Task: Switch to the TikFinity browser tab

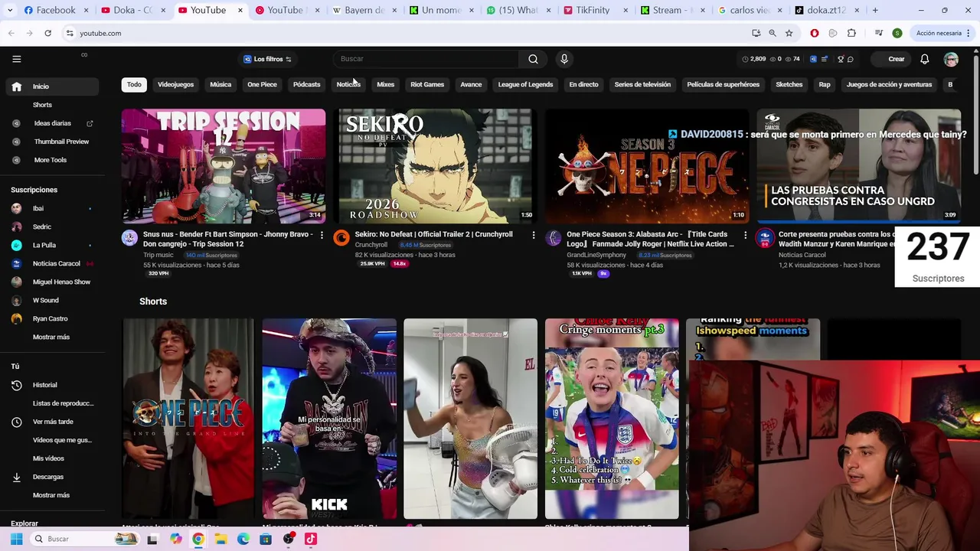Action: (x=594, y=10)
